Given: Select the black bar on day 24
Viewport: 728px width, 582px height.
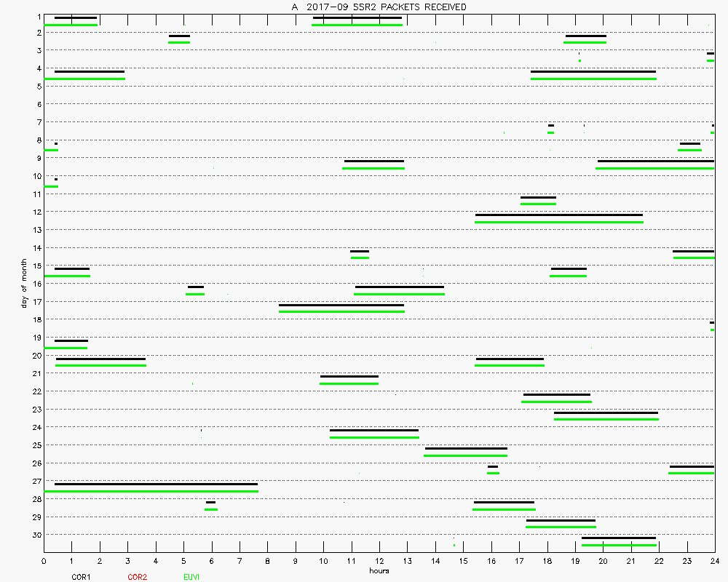Looking at the screenshot, I should point(373,430).
